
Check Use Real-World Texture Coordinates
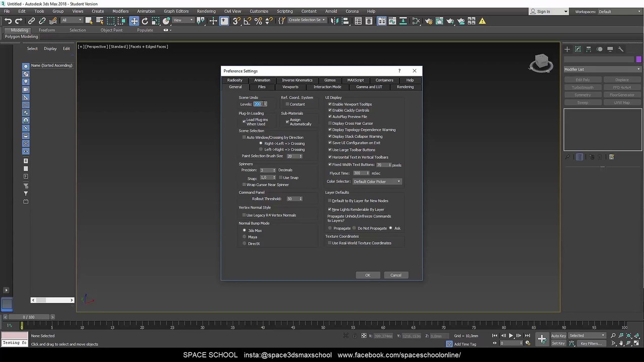pos(330,243)
